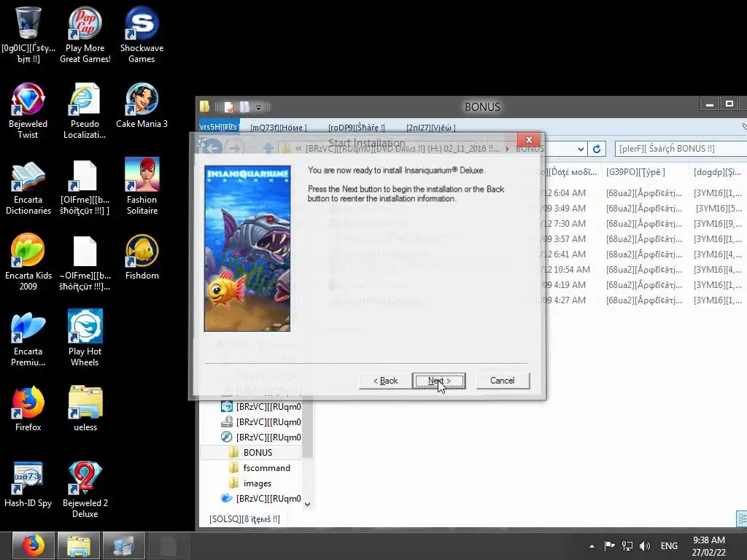The image size is (747, 560).
Task: Open Firefox desktop shortcut
Action: pyautogui.click(x=28, y=408)
